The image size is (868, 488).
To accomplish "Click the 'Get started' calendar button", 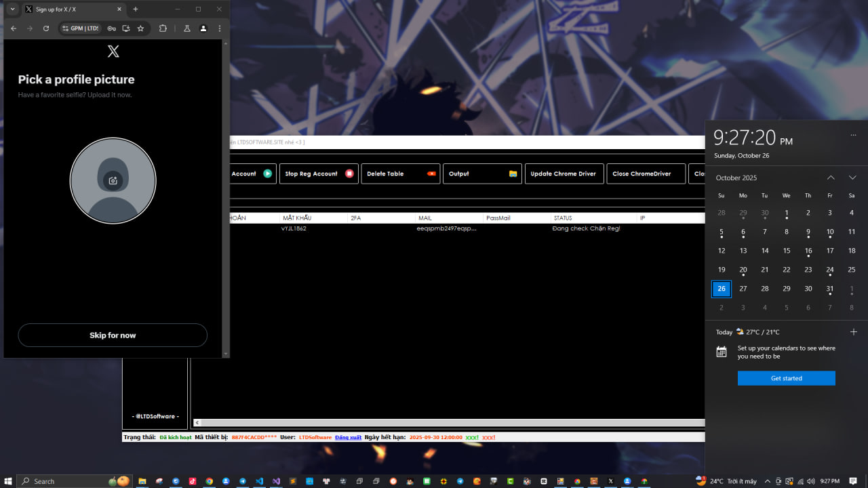I will [x=786, y=378].
